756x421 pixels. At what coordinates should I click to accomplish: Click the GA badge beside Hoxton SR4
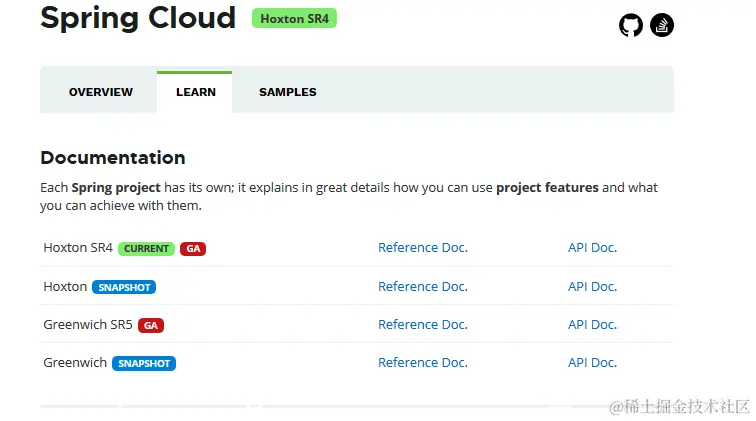coord(193,249)
